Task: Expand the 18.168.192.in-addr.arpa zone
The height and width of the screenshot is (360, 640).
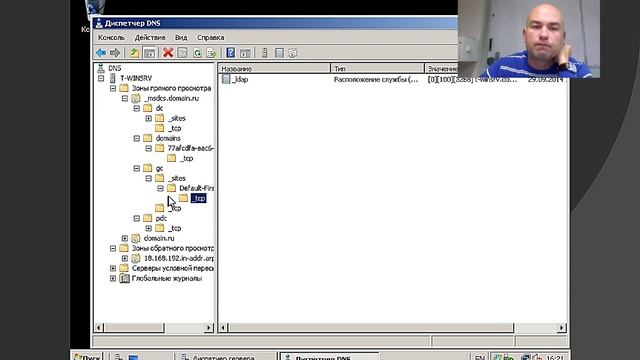Action: [x=125, y=258]
